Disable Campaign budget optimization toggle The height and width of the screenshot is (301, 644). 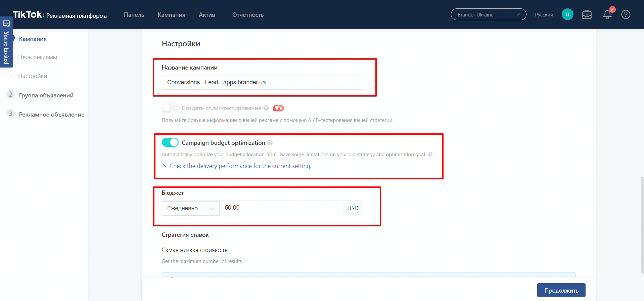(170, 142)
